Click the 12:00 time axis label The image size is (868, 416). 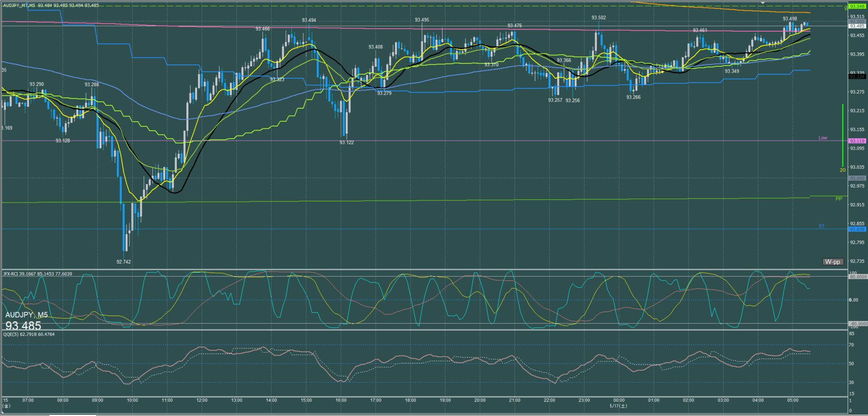coord(202,400)
